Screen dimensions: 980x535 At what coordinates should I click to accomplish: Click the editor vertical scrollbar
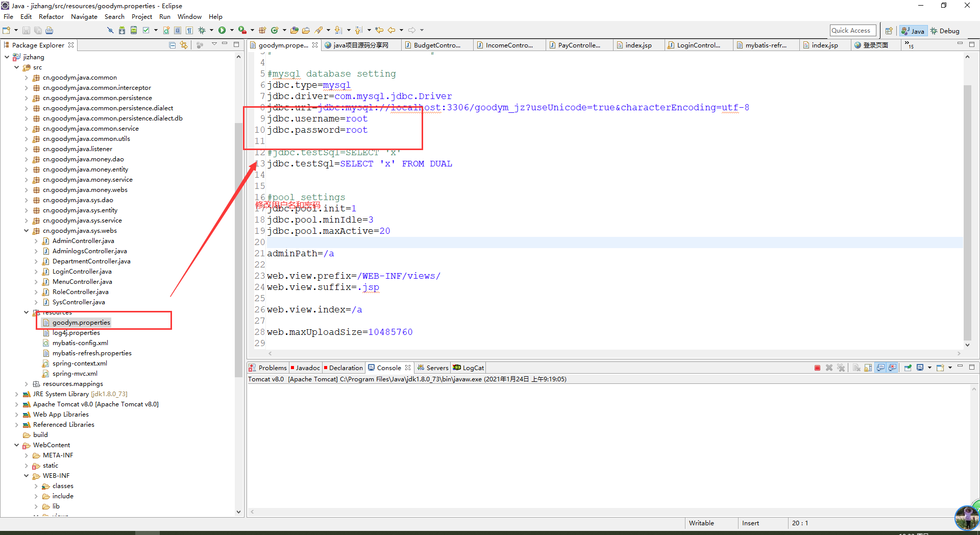[x=967, y=212]
